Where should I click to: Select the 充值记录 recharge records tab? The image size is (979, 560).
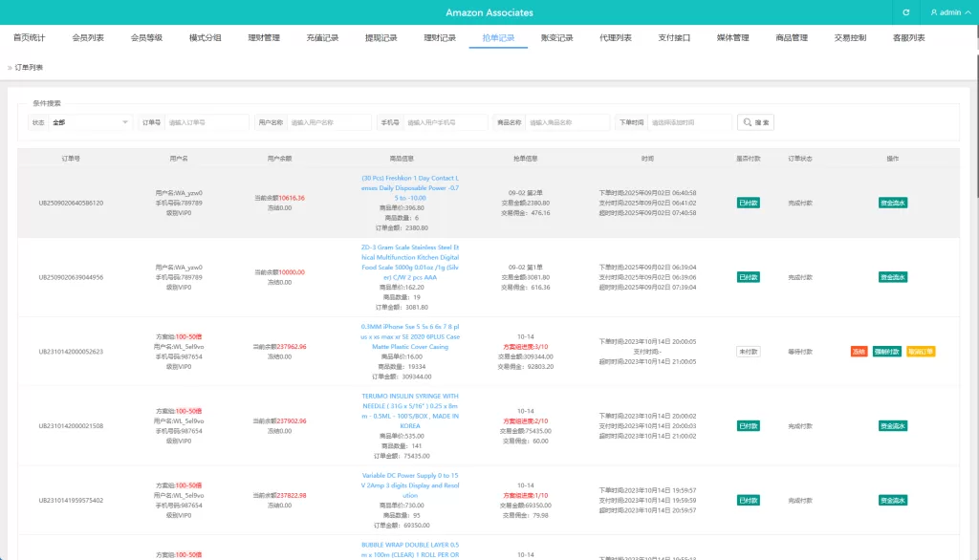(322, 38)
